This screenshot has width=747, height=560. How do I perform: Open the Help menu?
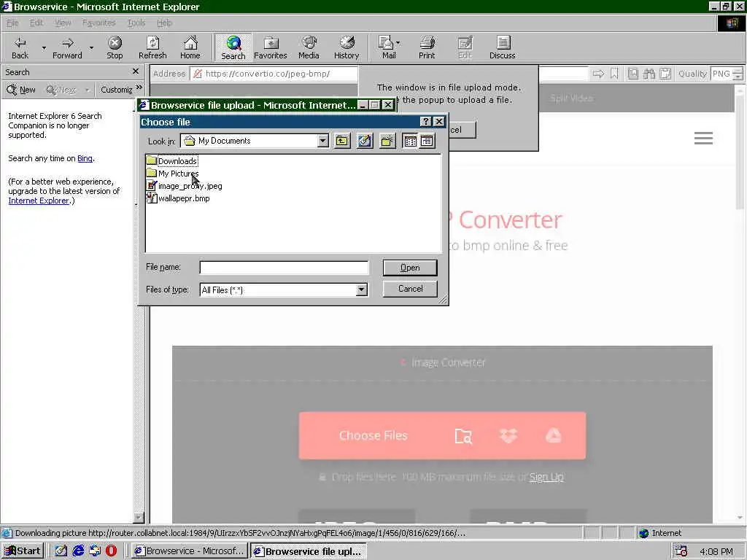point(164,23)
